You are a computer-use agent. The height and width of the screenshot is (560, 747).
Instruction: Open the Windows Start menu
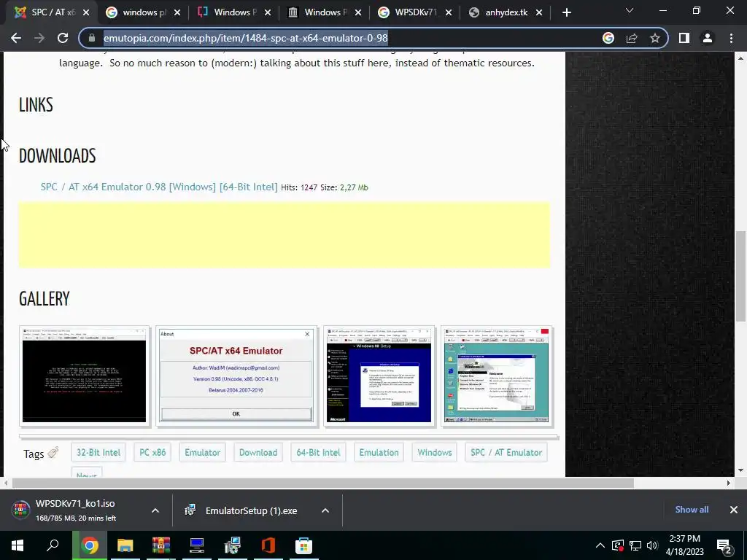pyautogui.click(x=18, y=545)
